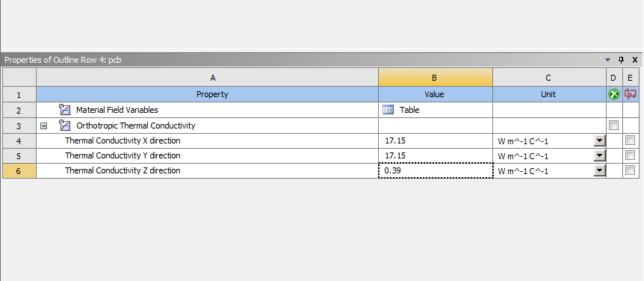The image size is (644, 281).
Task: Select column B header
Action: (436, 78)
